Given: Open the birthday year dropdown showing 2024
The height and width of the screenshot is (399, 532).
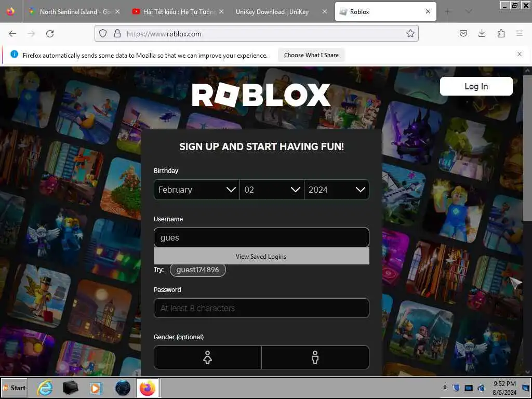Looking at the screenshot, I should click(x=337, y=190).
